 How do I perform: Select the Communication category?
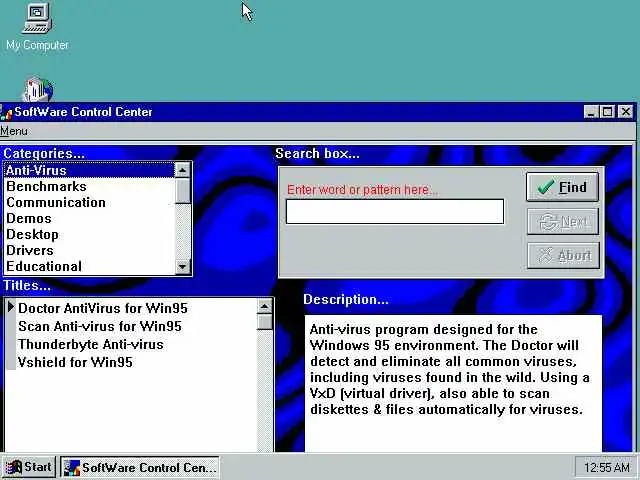pyautogui.click(x=89, y=202)
